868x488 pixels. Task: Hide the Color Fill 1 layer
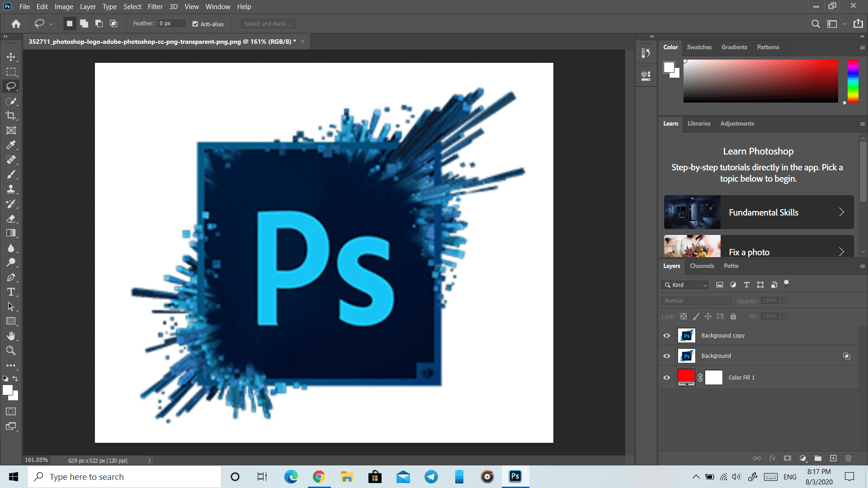click(666, 378)
